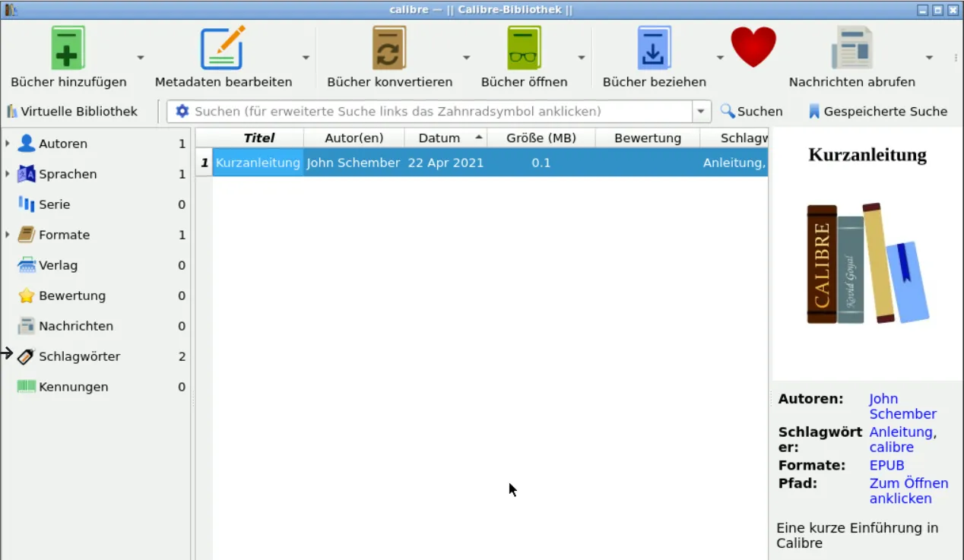This screenshot has height=560, width=964.
Task: Open dropdown arrow next to Nachrichten abrufen
Action: (x=929, y=57)
